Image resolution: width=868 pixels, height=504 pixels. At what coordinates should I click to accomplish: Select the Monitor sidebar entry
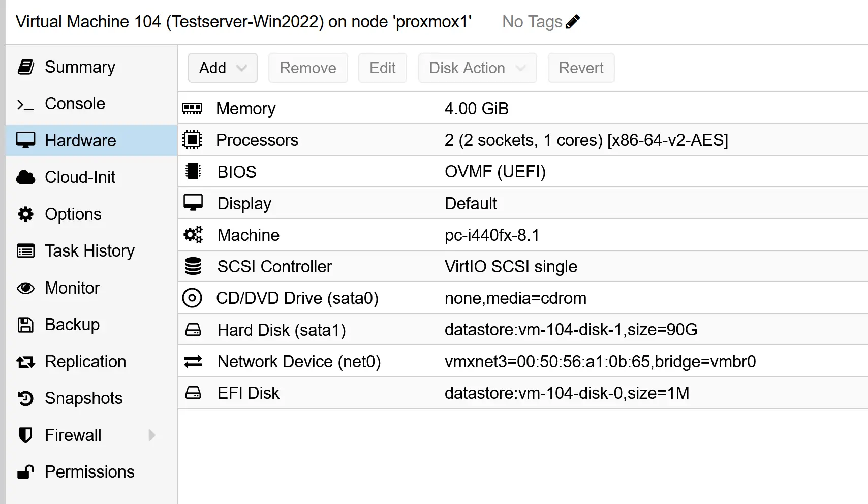click(72, 288)
